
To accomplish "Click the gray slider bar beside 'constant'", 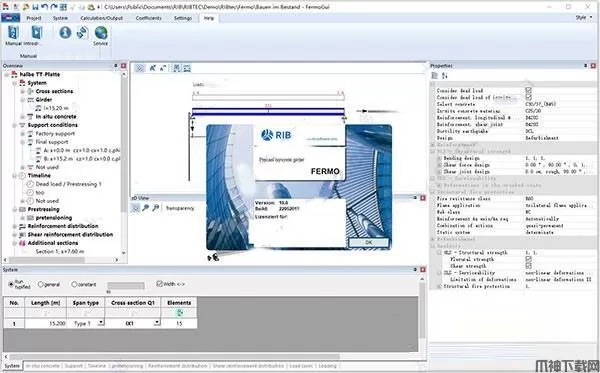I will (x=126, y=285).
